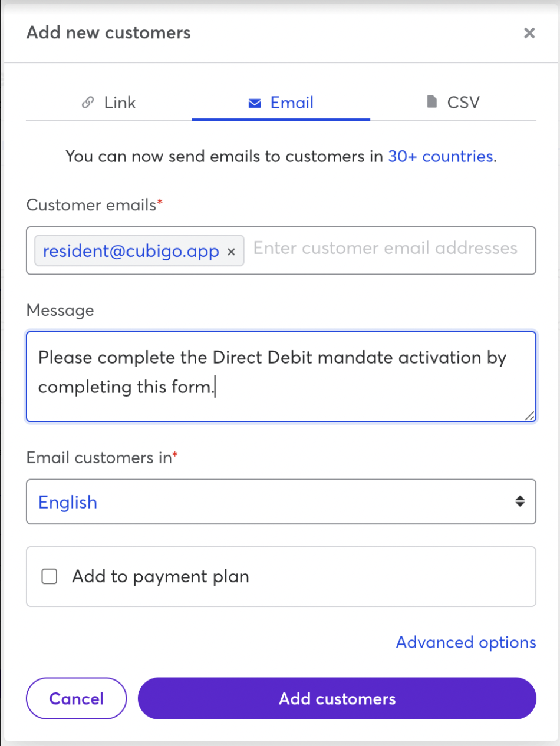Open the Email customers in dropdown
Screen dimensions: 560x746
281,501
